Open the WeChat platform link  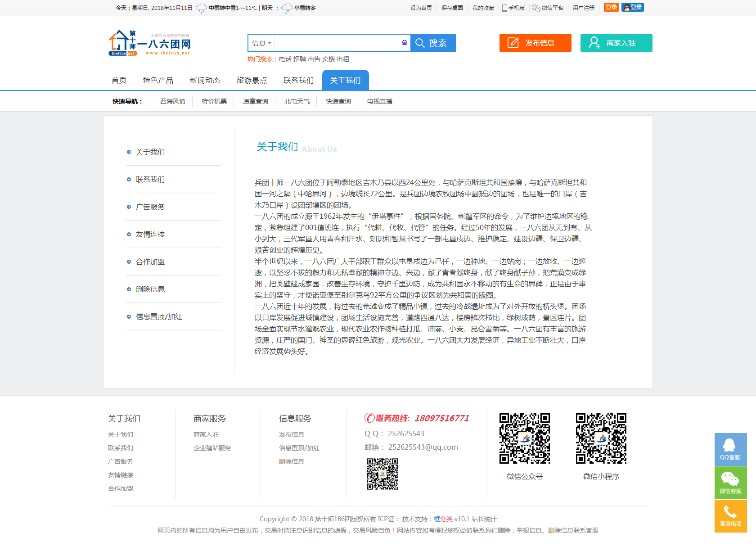[548, 8]
